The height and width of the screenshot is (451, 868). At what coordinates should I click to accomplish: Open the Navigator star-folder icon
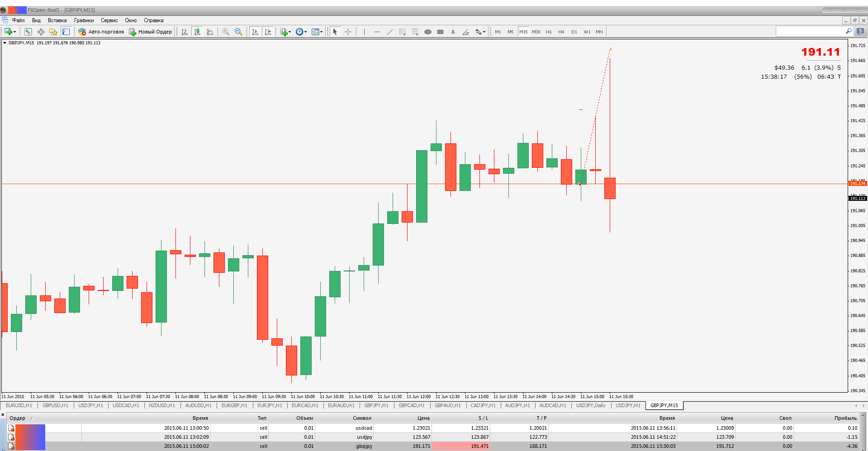(53, 32)
